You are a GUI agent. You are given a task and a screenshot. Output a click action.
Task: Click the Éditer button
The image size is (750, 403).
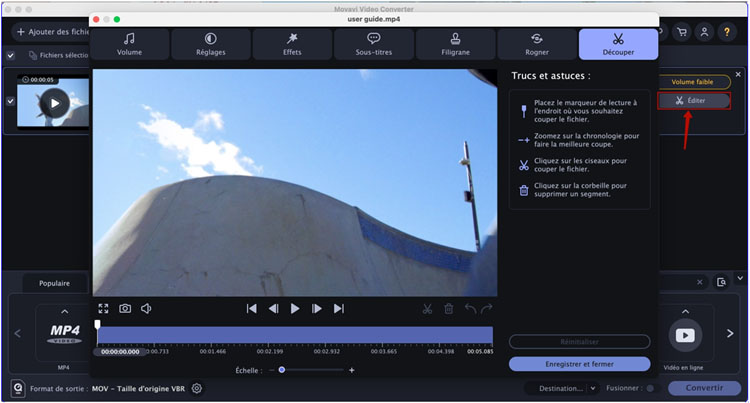point(694,100)
